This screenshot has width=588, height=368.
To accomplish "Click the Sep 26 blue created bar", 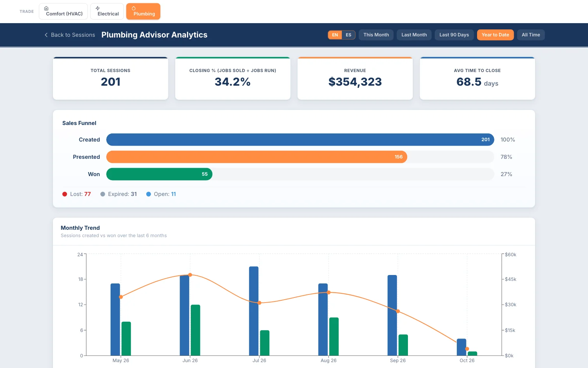I will 392,315.
